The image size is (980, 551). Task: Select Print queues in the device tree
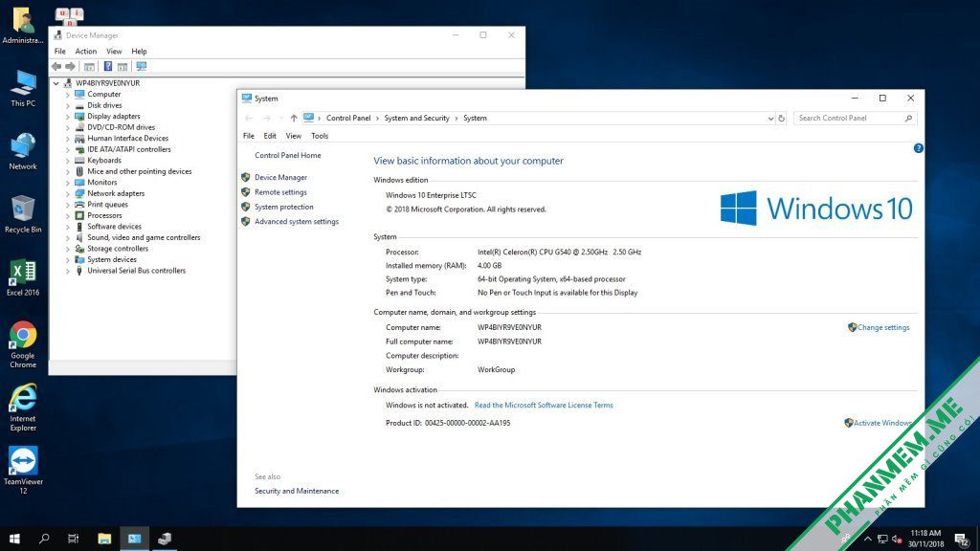(x=107, y=205)
